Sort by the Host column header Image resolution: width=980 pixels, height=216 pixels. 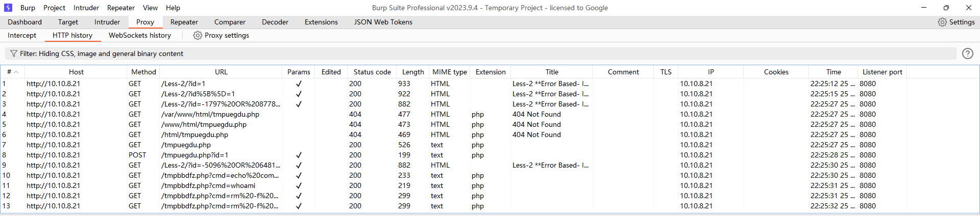76,72
